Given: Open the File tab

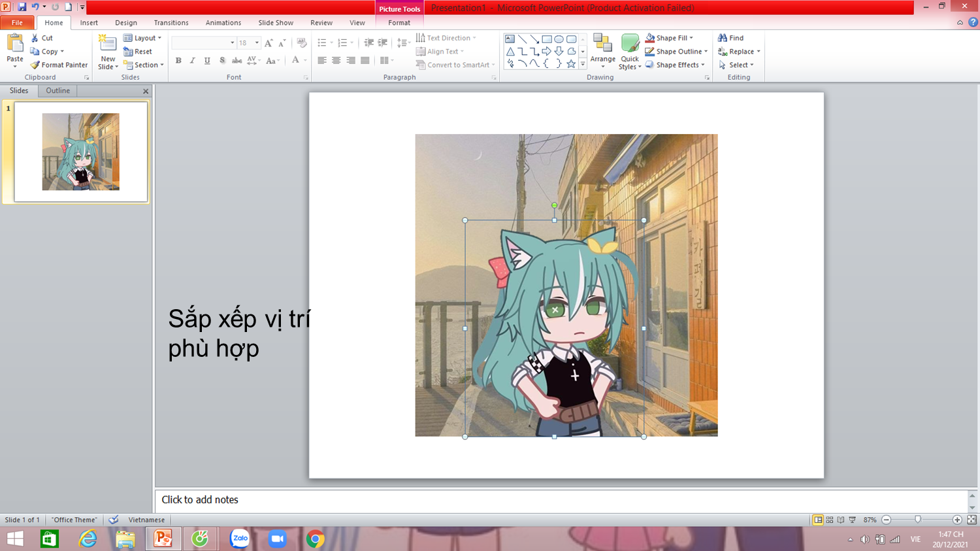Looking at the screenshot, I should (17, 22).
